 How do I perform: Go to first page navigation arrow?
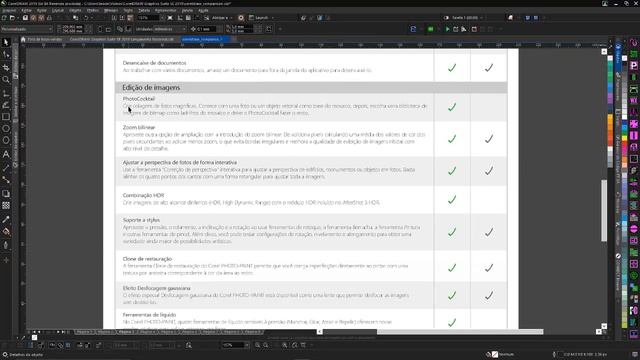pyautogui.click(x=34, y=332)
